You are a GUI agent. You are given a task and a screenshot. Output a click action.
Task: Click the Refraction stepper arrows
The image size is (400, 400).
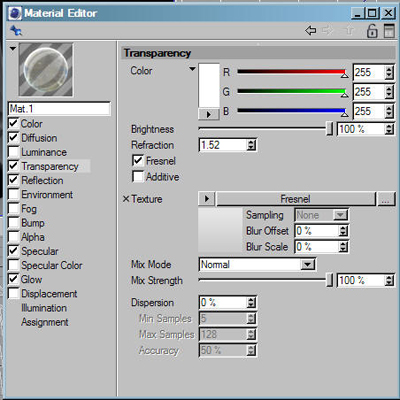[251, 145]
